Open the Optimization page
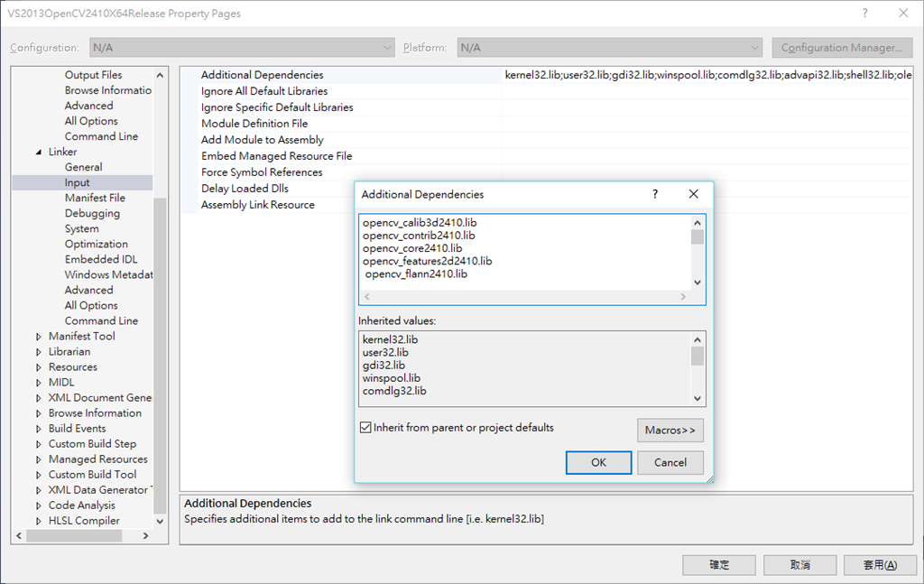The image size is (924, 584). [x=96, y=244]
